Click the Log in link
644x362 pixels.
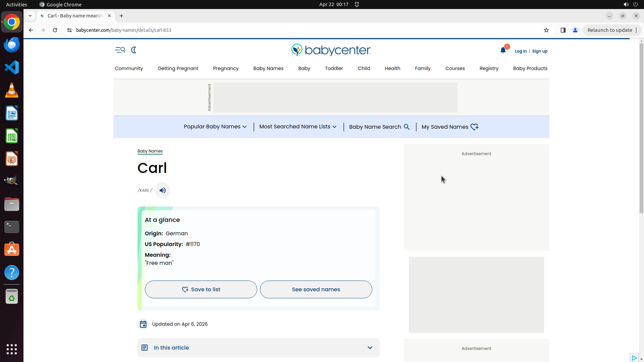[x=521, y=51]
